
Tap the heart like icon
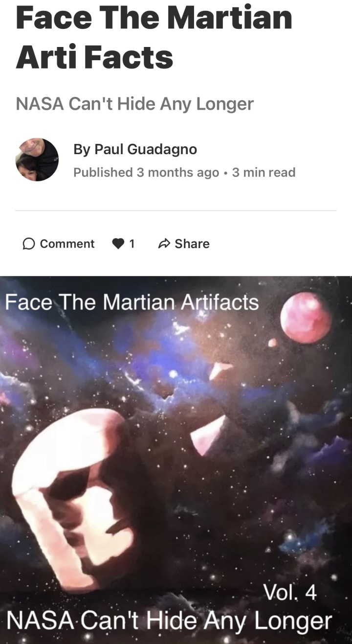click(x=118, y=244)
